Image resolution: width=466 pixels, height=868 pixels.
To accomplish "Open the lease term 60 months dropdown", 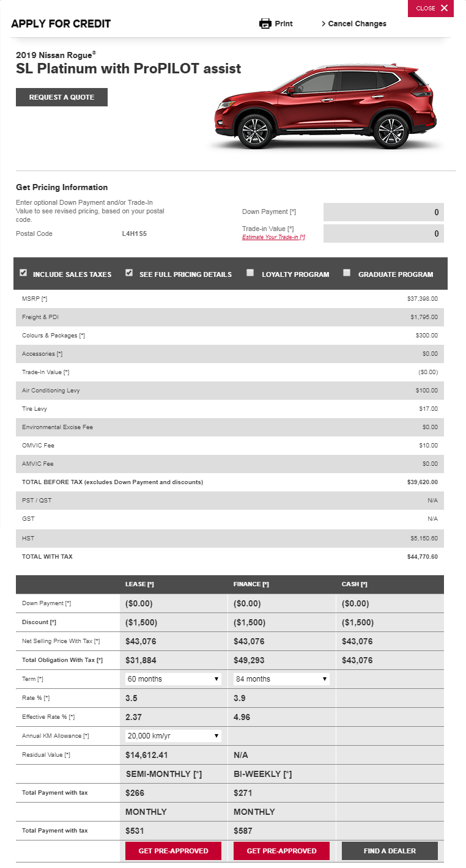I will click(x=173, y=679).
